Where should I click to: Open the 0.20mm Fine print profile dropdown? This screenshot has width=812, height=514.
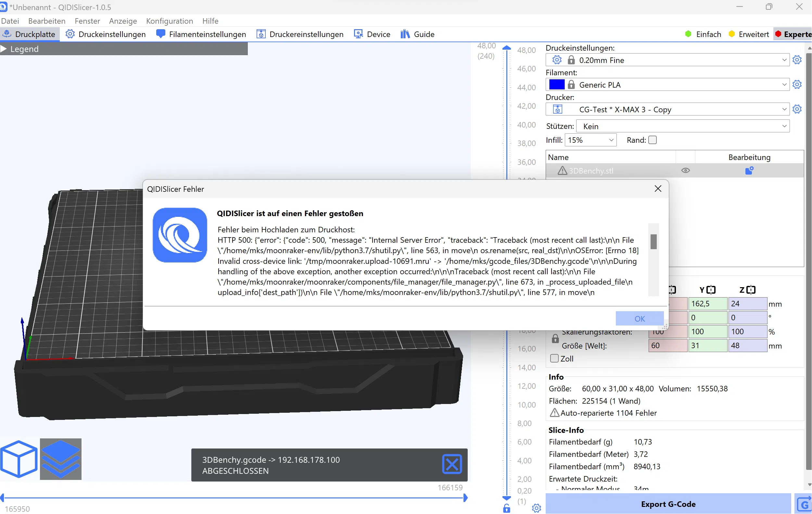click(667, 60)
